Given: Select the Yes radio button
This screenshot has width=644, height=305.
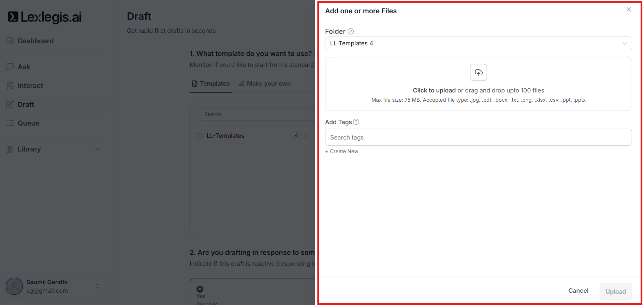Looking at the screenshot, I should tap(200, 289).
